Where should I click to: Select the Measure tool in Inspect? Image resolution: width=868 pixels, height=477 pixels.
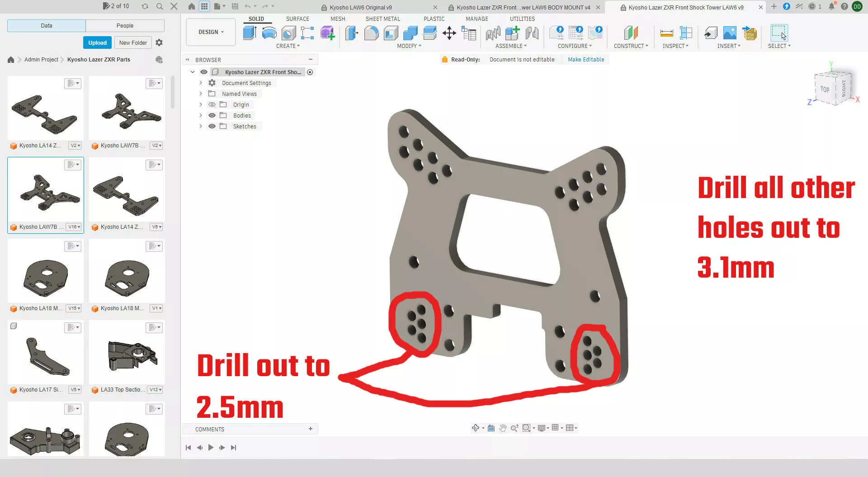point(666,33)
